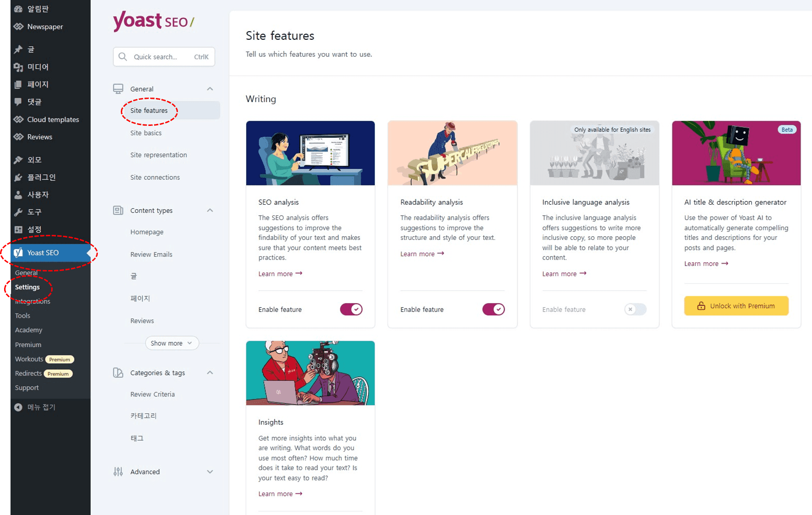Click the 페이지 pages icon
The width and height of the screenshot is (812, 515).
click(x=18, y=84)
